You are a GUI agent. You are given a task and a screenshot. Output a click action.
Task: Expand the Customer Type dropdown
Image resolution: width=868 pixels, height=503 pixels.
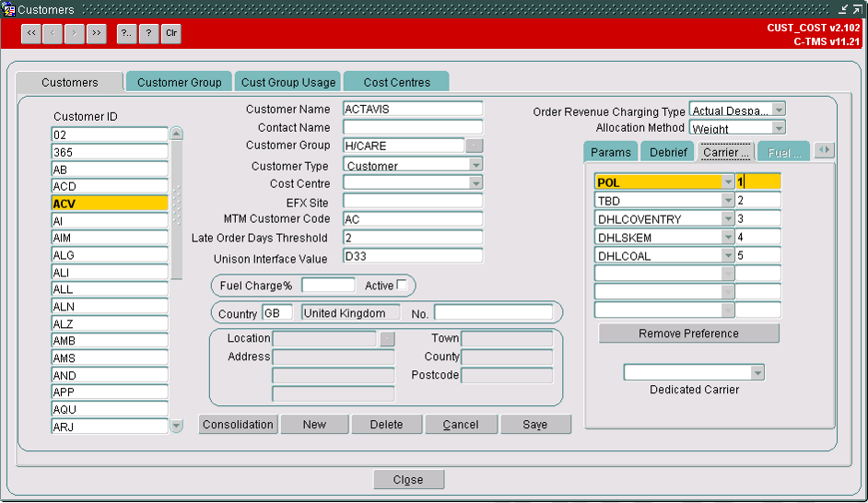pyautogui.click(x=475, y=165)
